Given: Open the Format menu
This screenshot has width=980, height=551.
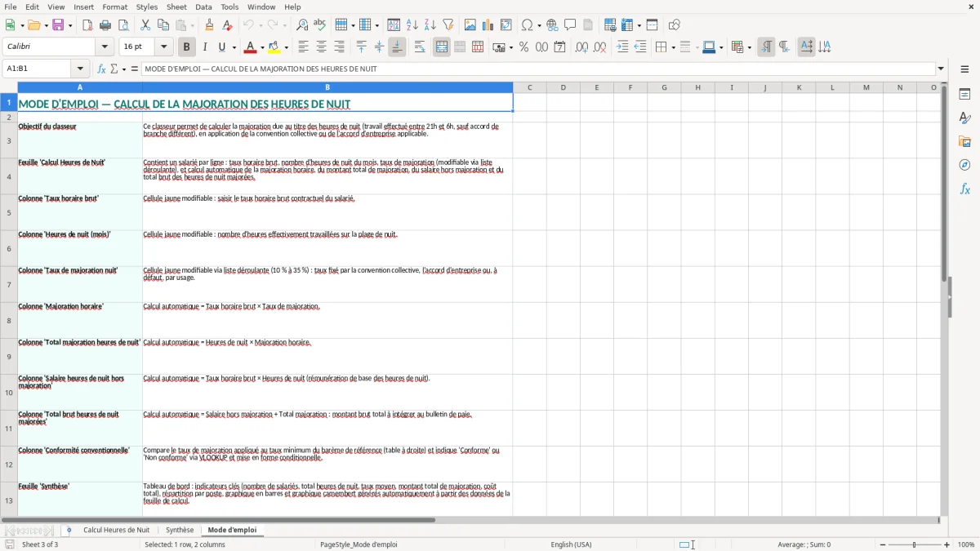Looking at the screenshot, I should [x=114, y=7].
